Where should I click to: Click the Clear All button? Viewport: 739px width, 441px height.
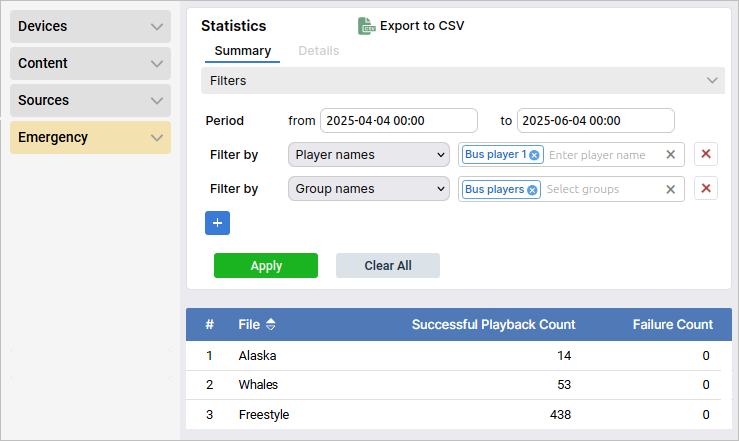point(388,266)
